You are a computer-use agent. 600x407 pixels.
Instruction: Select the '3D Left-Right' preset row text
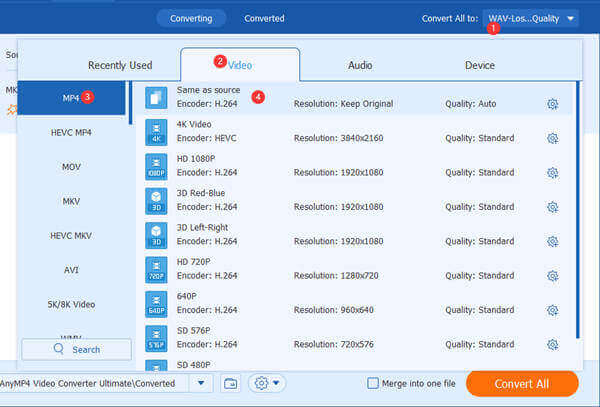(202, 228)
